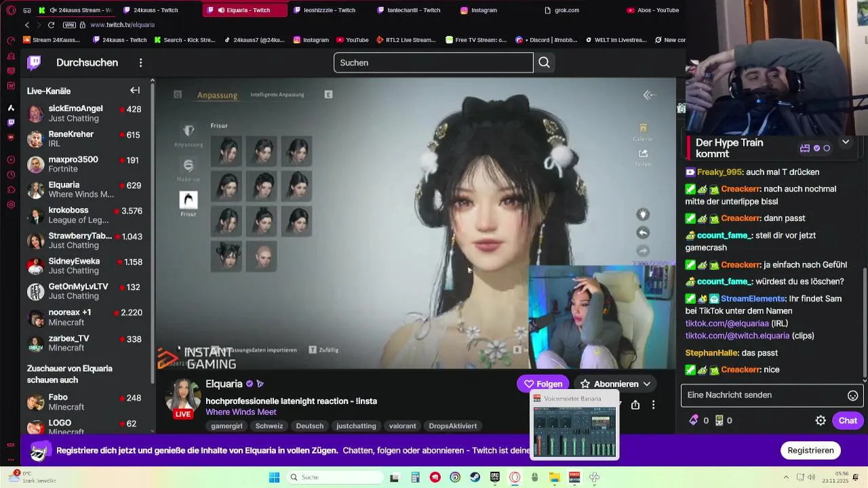Open the three-dot menu beside Durchsuchen
The image size is (868, 488).
pyautogui.click(x=140, y=63)
